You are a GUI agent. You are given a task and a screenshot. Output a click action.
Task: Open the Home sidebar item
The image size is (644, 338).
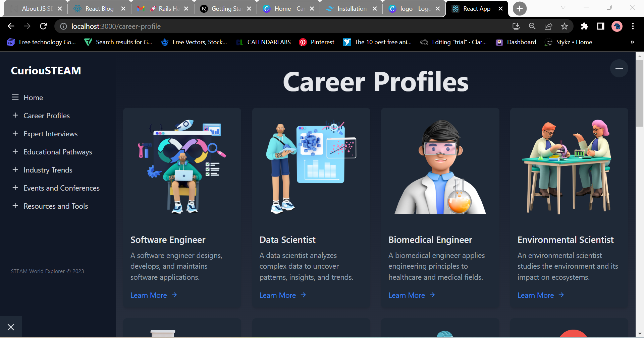(33, 97)
